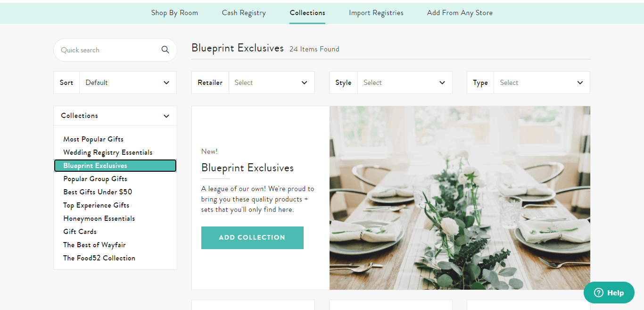The image size is (644, 310).
Task: Open the Shop By Room tab
Action: [x=174, y=13]
